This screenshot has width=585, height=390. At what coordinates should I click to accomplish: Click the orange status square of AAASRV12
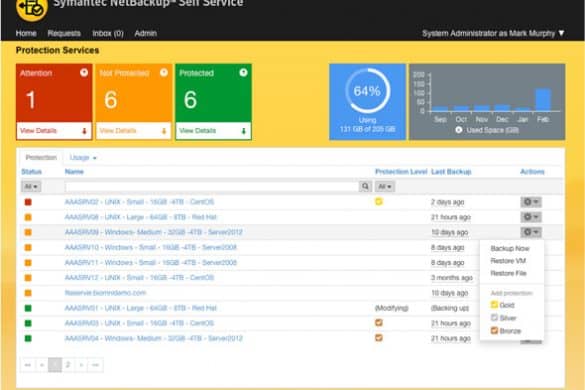28,278
